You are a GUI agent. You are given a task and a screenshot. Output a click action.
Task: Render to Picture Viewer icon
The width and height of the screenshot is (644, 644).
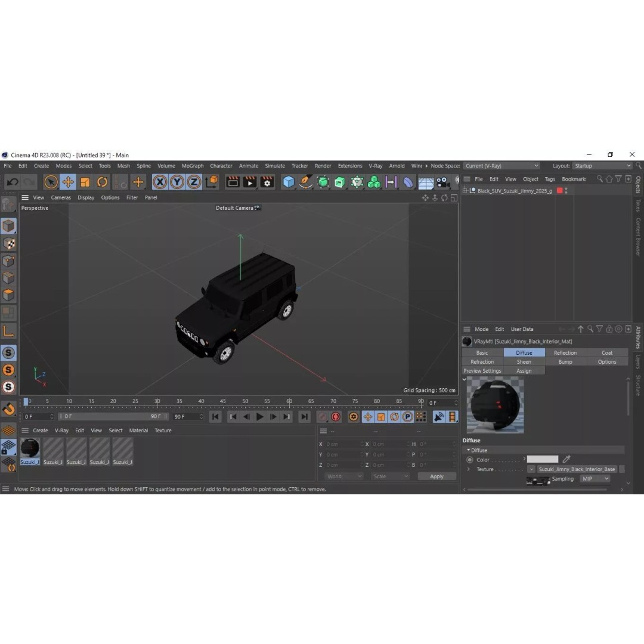pyautogui.click(x=250, y=182)
